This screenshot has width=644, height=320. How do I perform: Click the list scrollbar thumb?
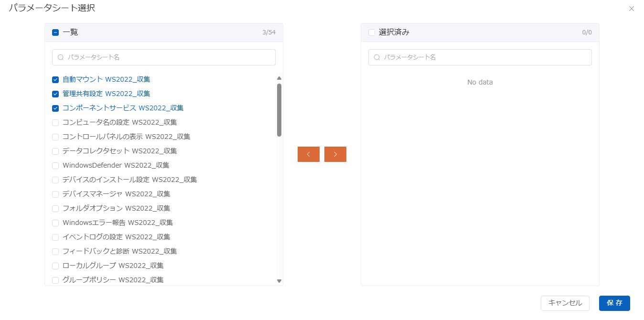[x=279, y=110]
